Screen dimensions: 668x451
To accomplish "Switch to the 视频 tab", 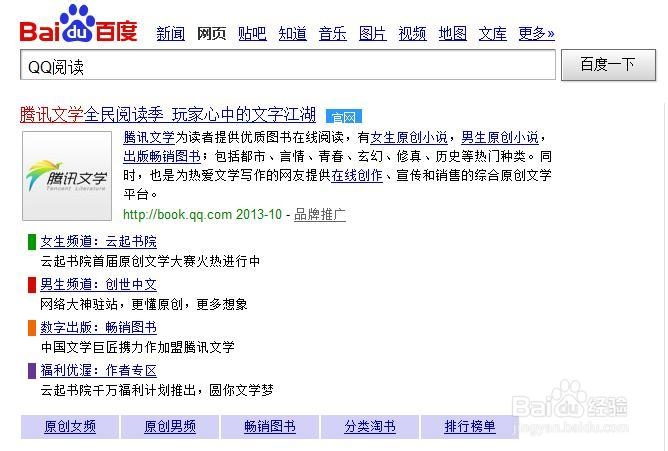I will coord(412,33).
